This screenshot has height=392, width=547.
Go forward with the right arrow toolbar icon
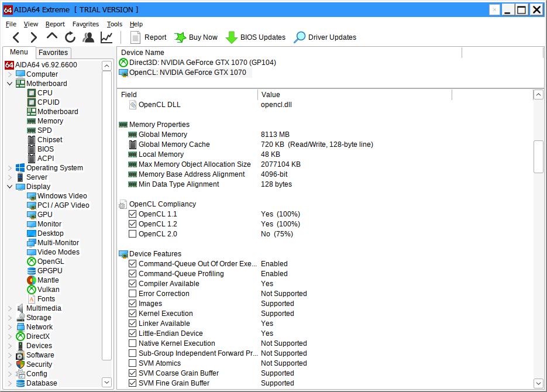point(33,37)
